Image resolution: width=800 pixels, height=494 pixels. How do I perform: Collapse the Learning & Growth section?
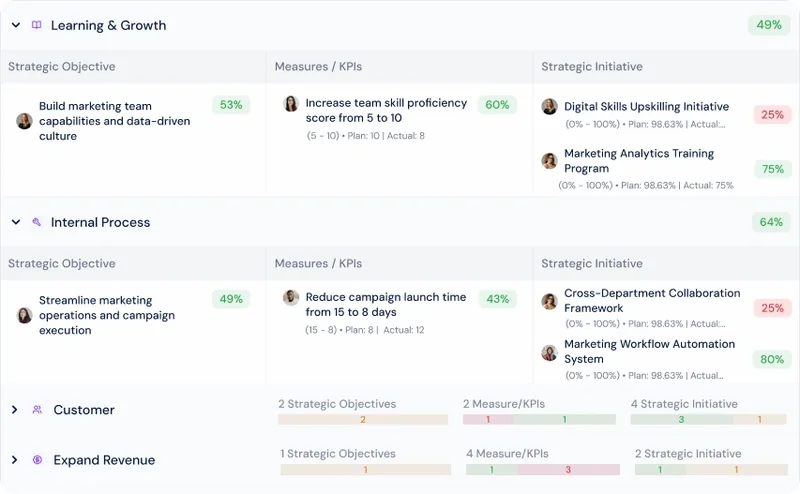point(16,25)
